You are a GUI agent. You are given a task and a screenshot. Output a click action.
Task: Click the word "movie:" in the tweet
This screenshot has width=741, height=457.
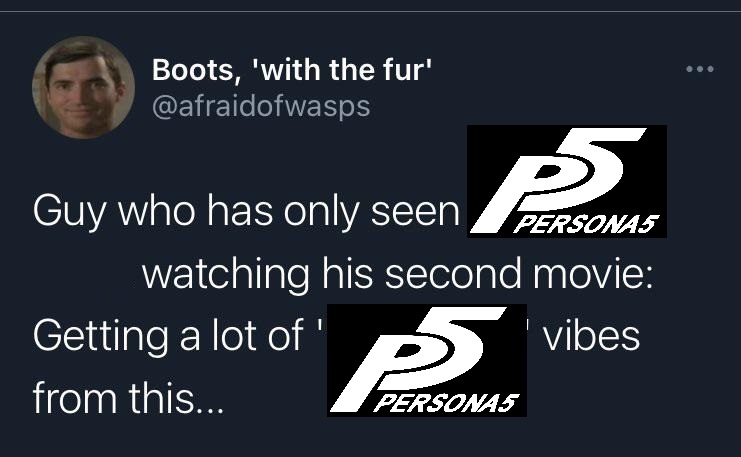pos(594,273)
